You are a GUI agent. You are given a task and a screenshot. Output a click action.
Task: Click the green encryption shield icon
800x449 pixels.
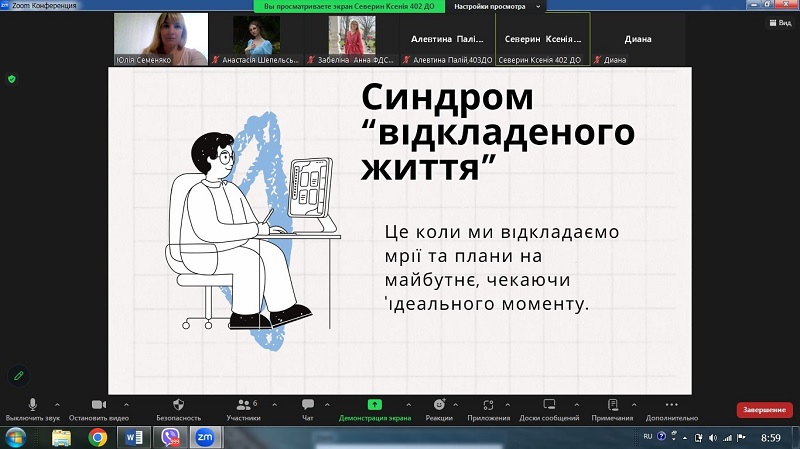(12, 78)
